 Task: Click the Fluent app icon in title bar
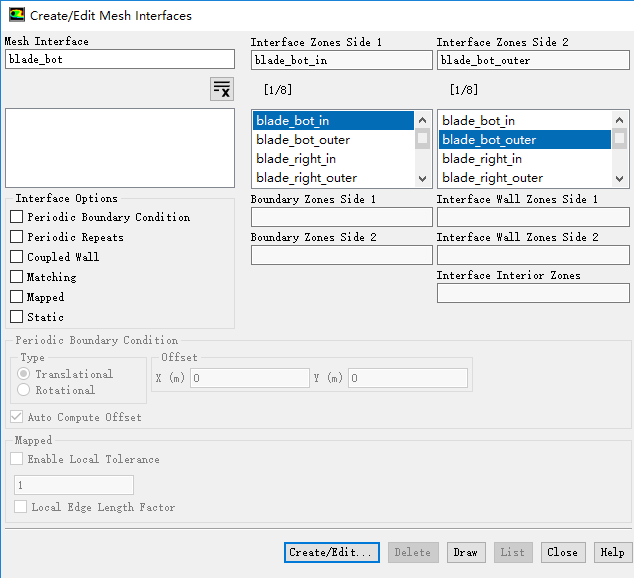coord(16,15)
